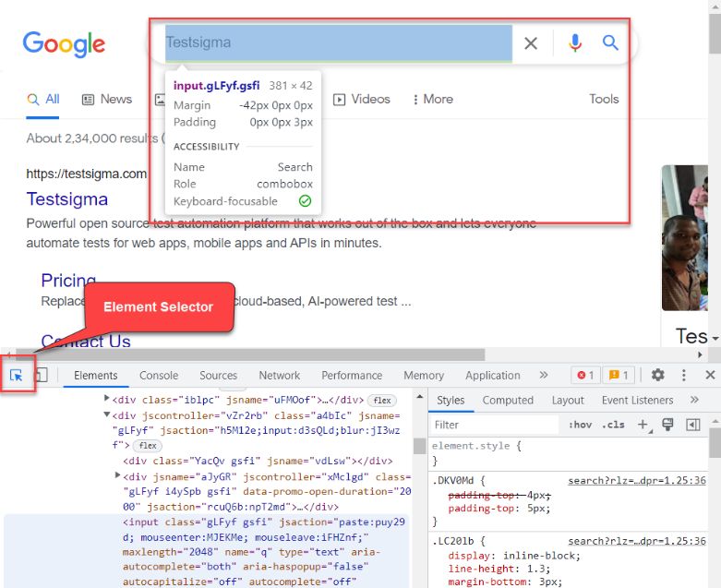Click the element.style rule
Viewport: 721px width, 588px height.
point(476,446)
